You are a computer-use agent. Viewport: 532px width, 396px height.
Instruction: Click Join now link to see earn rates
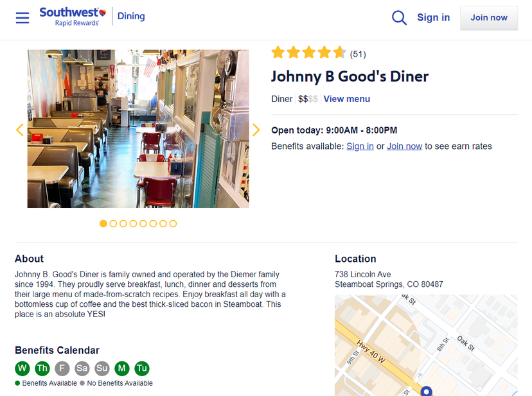coord(404,146)
